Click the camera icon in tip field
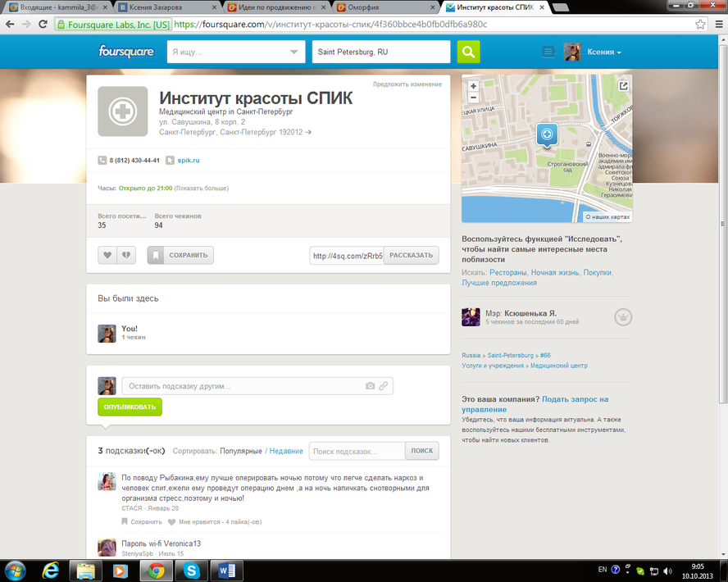 pos(370,386)
